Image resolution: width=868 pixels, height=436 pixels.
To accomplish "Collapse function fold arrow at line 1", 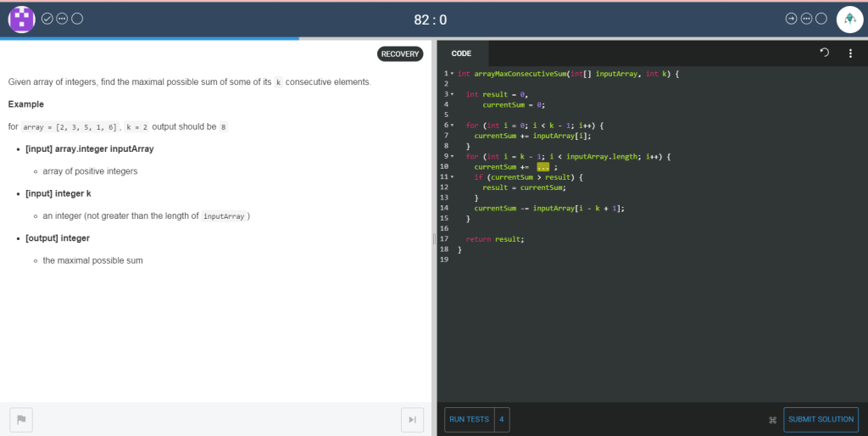I will pos(453,74).
